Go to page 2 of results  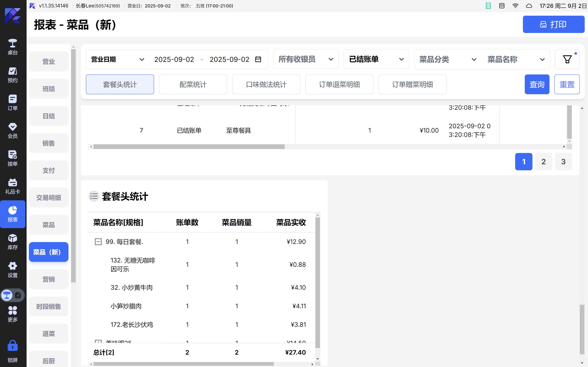[x=543, y=162]
